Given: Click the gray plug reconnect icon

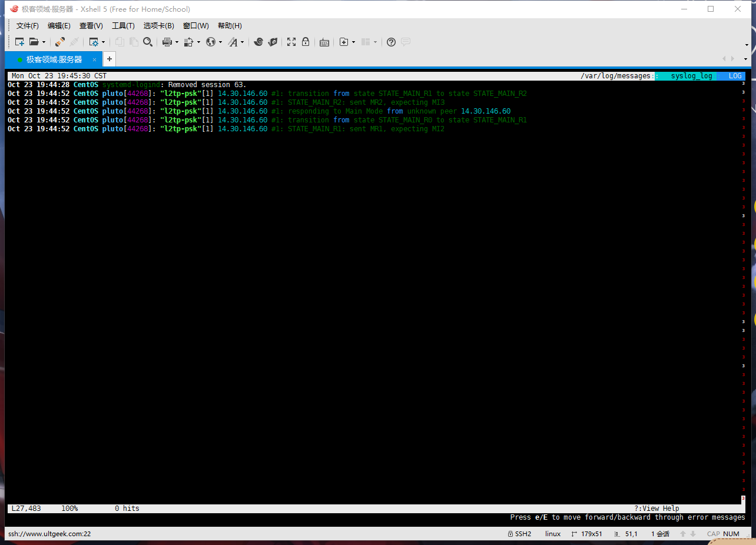Looking at the screenshot, I should coord(74,42).
